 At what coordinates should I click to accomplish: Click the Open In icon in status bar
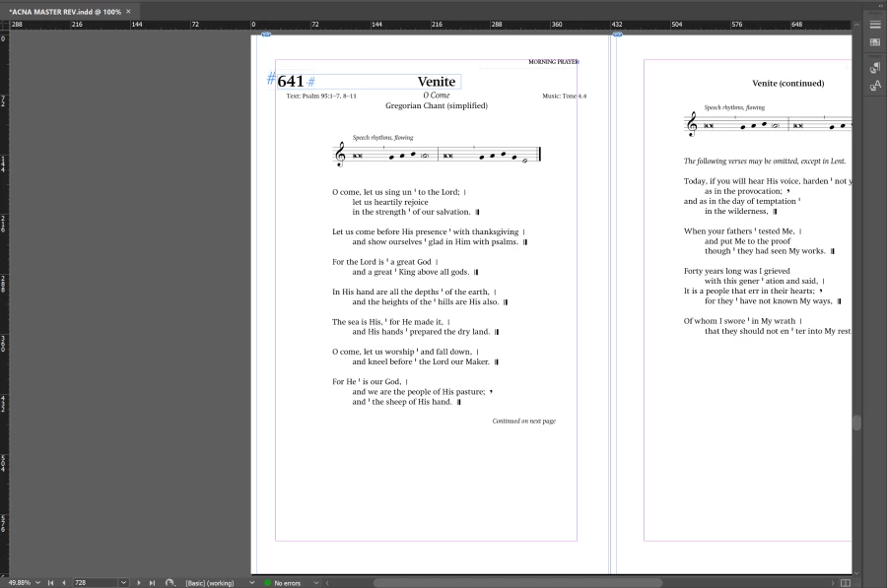pos(170,582)
